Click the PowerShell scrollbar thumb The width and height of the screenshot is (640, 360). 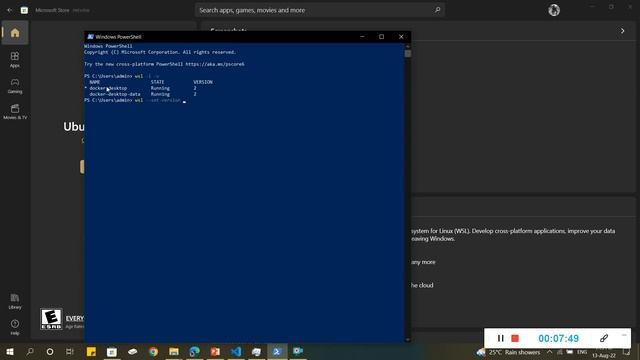pos(407,53)
